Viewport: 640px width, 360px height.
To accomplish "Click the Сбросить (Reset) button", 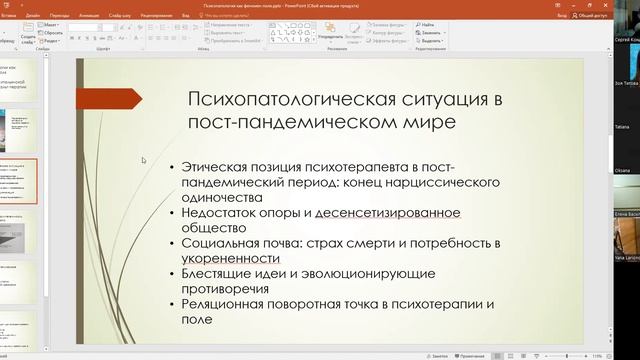I will (50, 33).
